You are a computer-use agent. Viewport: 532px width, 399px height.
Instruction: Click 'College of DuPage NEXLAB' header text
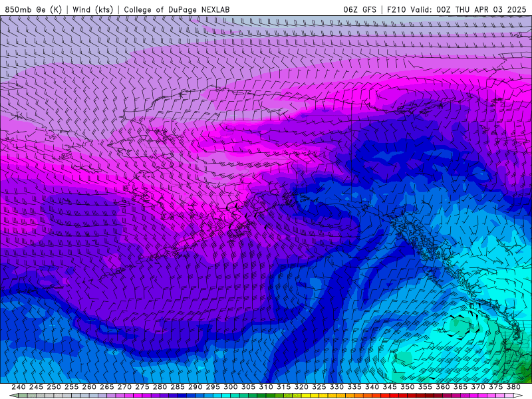pos(177,10)
